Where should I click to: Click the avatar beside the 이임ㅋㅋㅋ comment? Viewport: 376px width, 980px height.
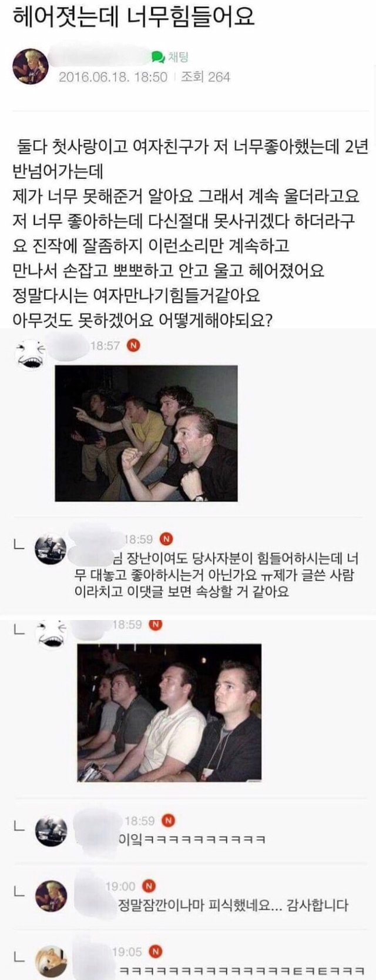[x=52, y=832]
